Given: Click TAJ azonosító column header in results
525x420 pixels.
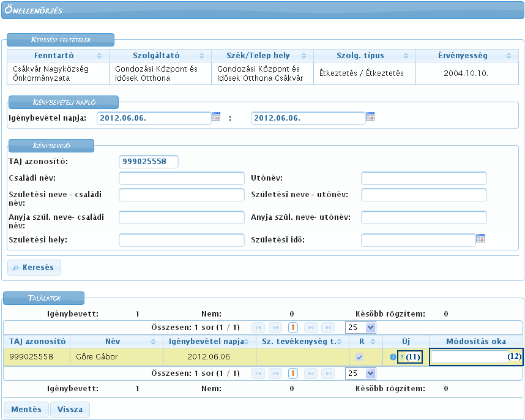Looking at the screenshot, I should click(37, 342).
